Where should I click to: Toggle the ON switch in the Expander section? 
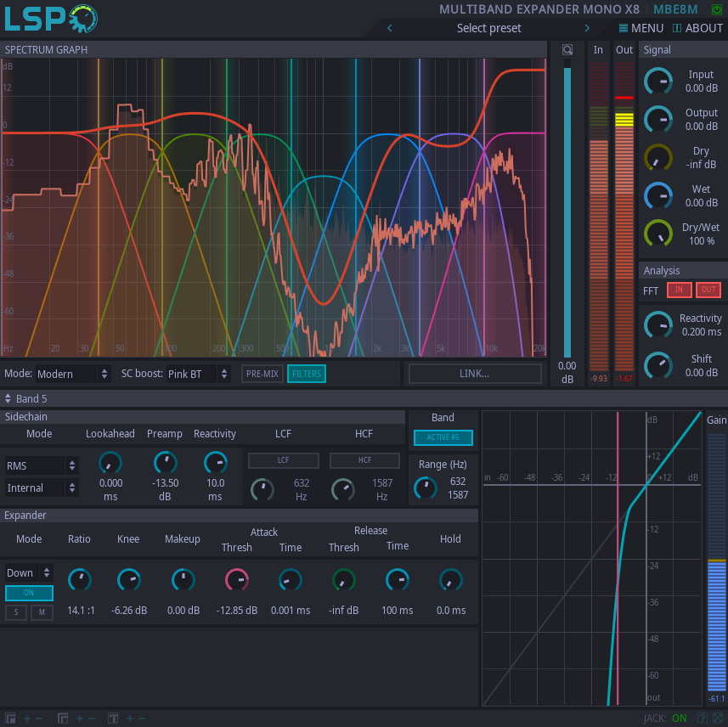tap(29, 592)
